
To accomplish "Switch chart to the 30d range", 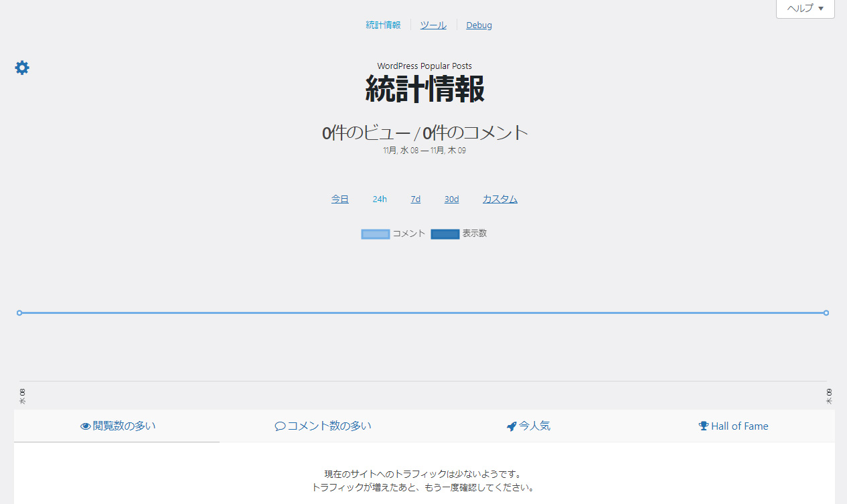I will [x=452, y=199].
